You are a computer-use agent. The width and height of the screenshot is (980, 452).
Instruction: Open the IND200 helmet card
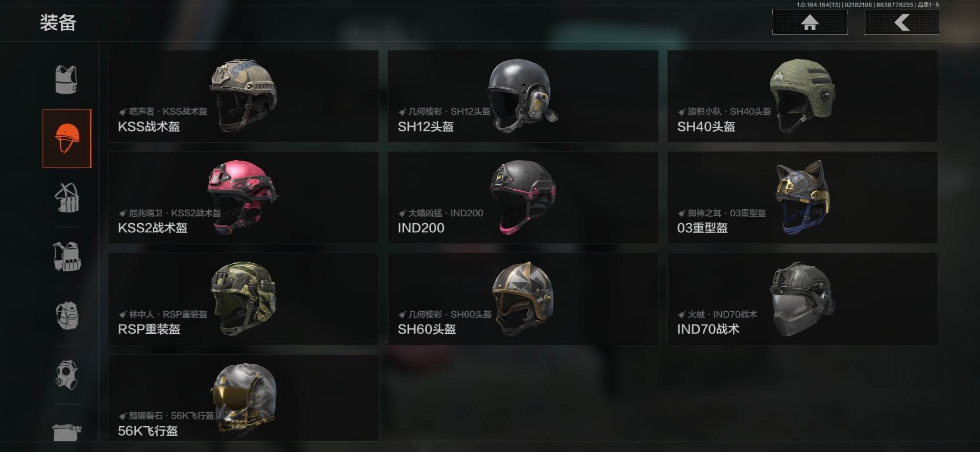pyautogui.click(x=523, y=197)
